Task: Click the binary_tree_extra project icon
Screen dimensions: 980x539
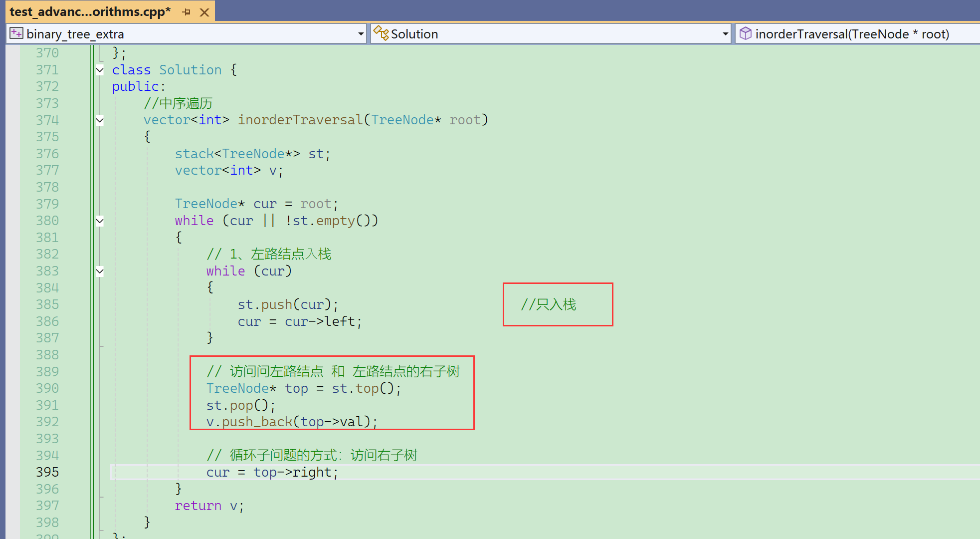Action: [16, 33]
